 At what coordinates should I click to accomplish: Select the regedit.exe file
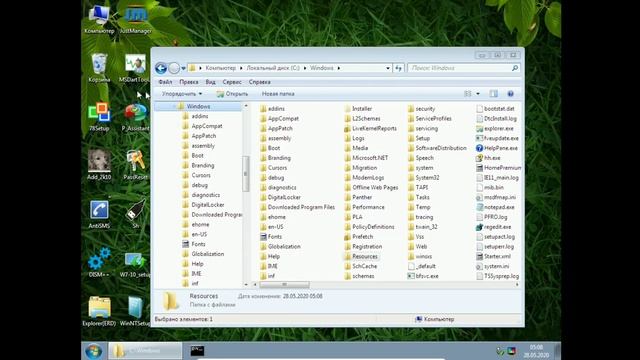(x=493, y=227)
